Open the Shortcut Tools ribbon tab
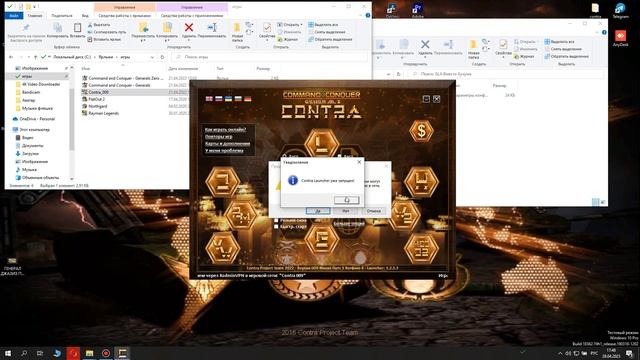Image resolution: width=640 pixels, height=360 pixels. click(124, 16)
